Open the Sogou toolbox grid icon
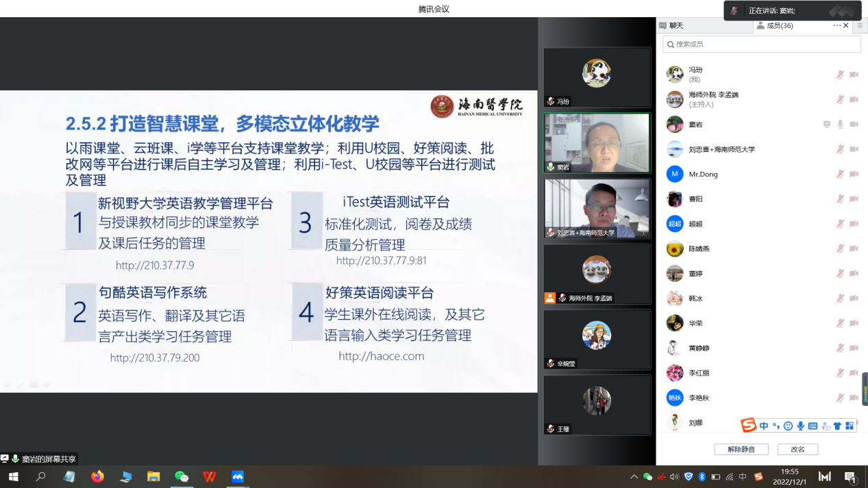Image resolution: width=868 pixels, height=488 pixels. tap(850, 426)
